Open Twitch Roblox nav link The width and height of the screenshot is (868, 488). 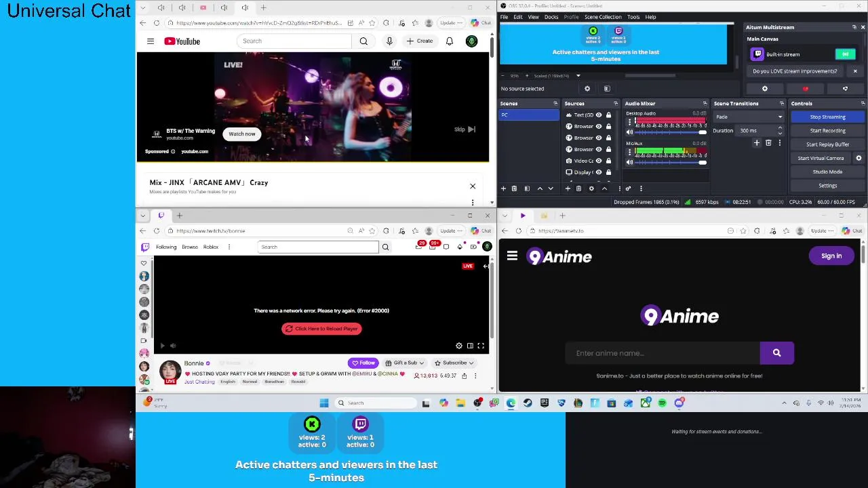pyautogui.click(x=211, y=247)
